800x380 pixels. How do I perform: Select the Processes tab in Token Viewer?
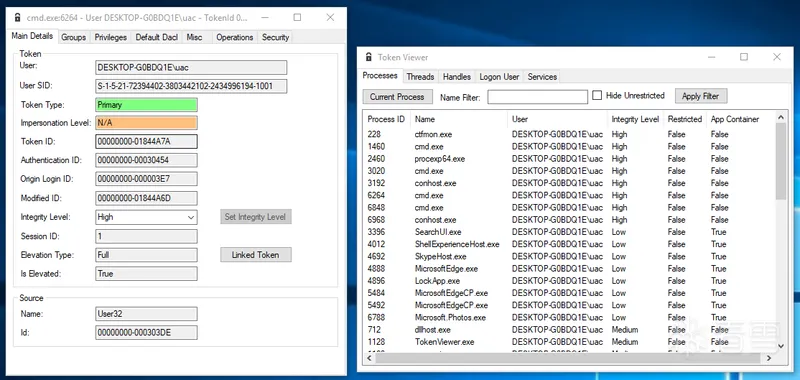point(380,75)
